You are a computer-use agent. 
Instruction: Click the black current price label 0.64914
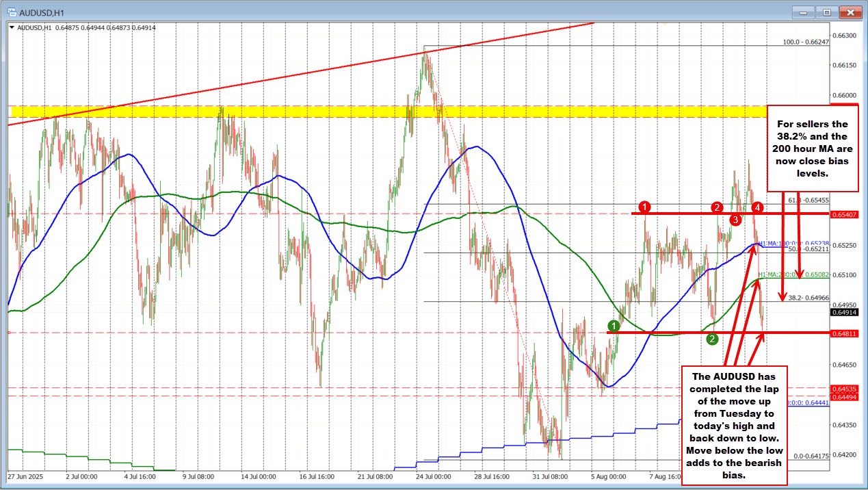844,312
